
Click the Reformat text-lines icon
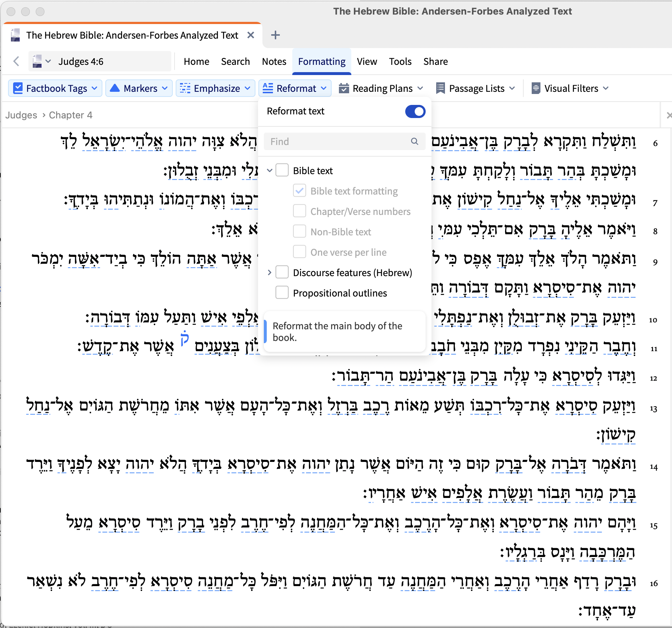point(268,89)
